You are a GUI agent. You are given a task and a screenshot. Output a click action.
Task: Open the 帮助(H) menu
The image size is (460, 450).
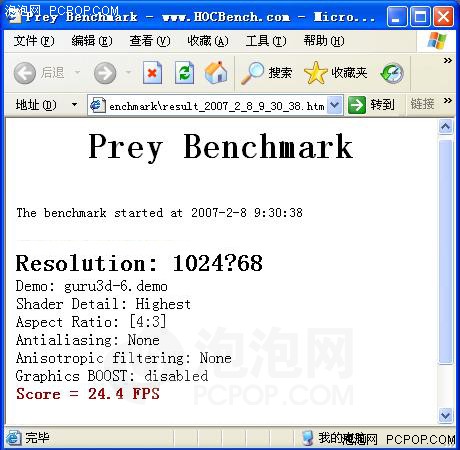coord(324,41)
